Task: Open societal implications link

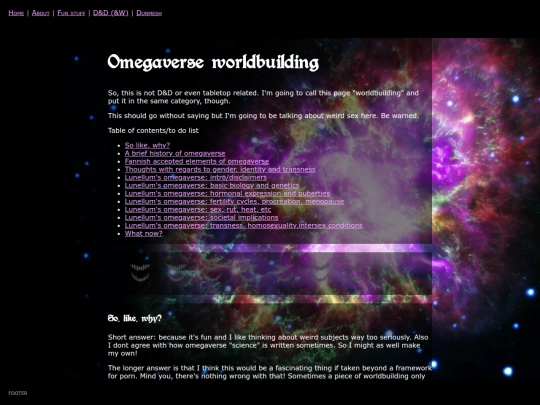Action: 201,217
